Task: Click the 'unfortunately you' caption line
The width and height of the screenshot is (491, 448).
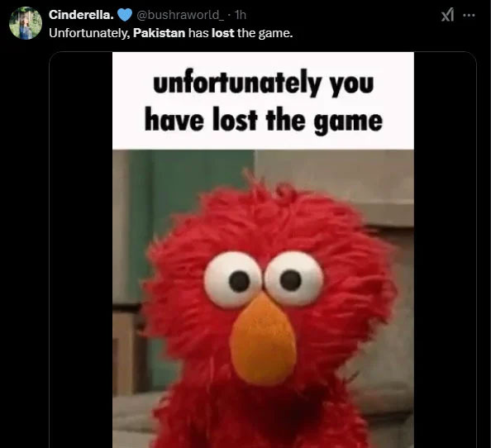Action: (264, 83)
